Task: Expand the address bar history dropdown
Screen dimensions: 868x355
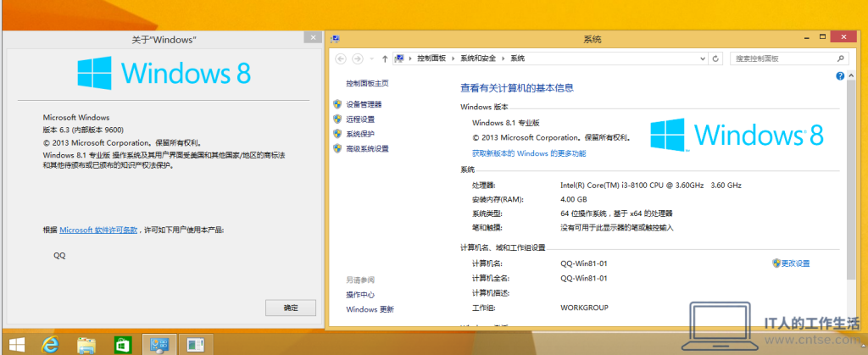Action: (x=703, y=58)
